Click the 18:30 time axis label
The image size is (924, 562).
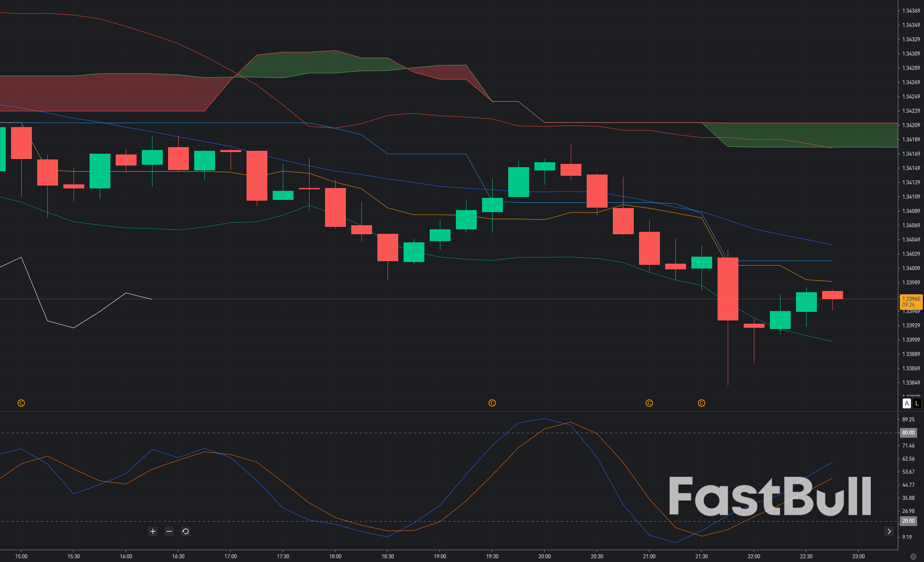tap(388, 556)
